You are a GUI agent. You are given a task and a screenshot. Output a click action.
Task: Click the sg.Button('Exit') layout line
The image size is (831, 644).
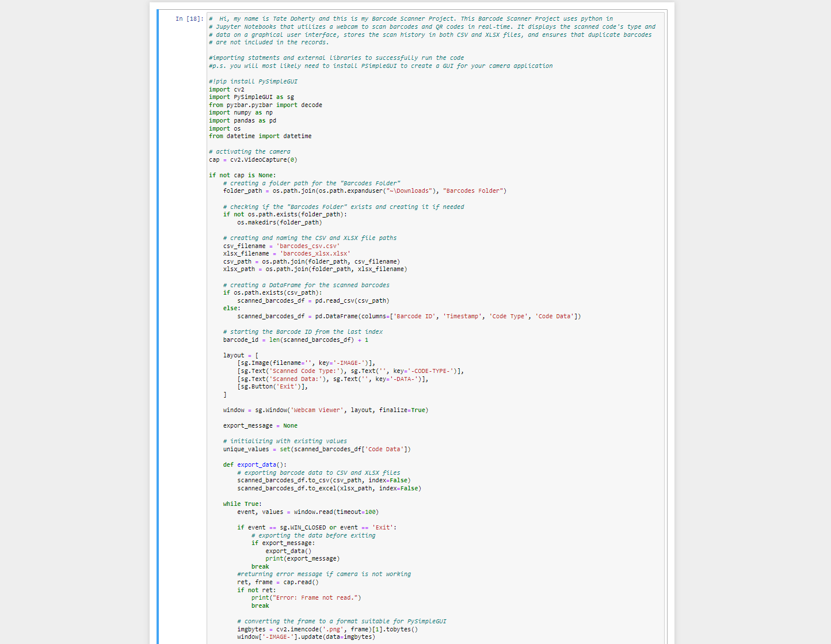272,387
